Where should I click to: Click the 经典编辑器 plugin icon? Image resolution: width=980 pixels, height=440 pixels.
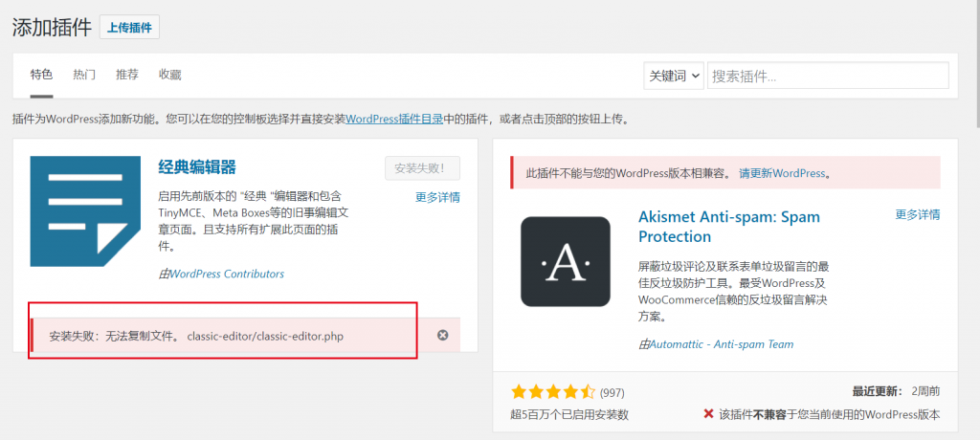(85, 211)
